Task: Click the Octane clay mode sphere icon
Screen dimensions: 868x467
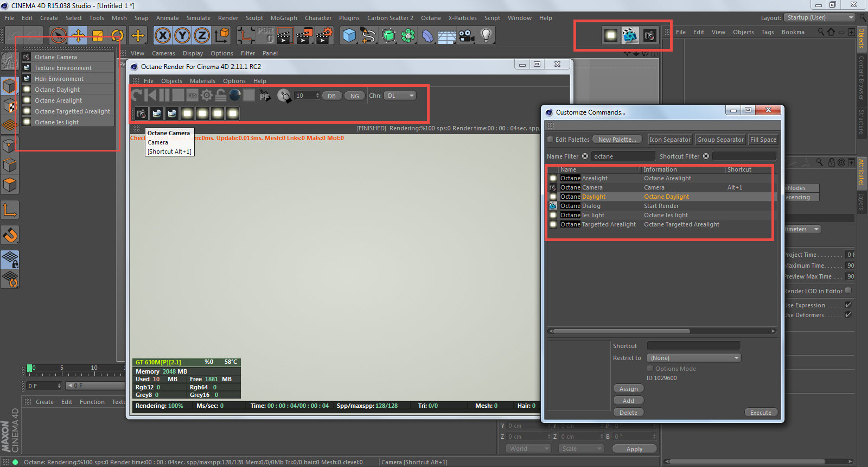Action: [235, 96]
